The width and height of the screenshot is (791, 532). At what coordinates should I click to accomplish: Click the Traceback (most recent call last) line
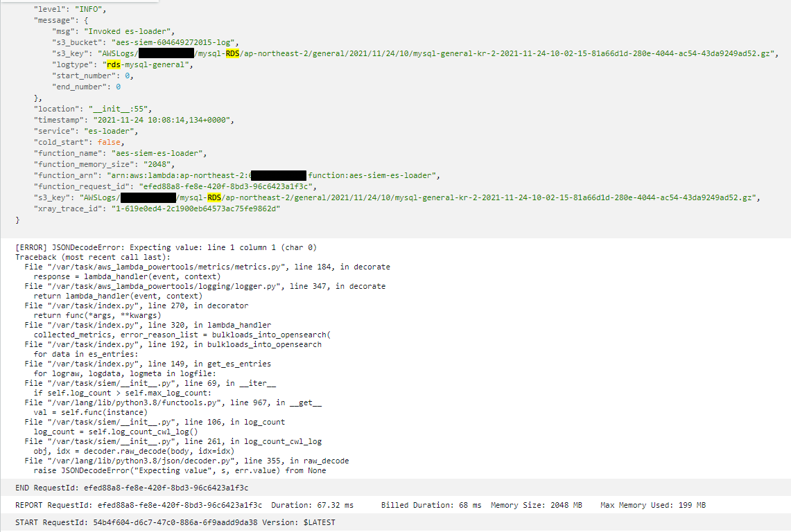click(x=93, y=257)
